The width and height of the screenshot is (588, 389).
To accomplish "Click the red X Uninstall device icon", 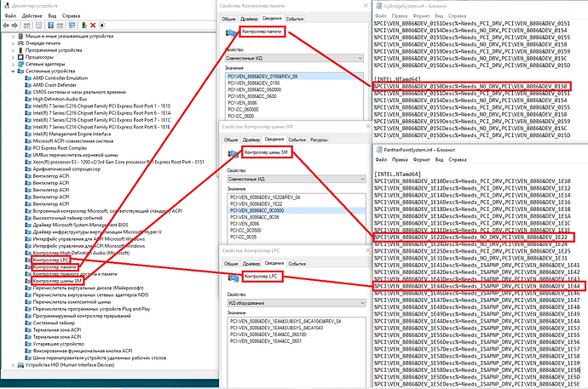I will click(x=93, y=26).
